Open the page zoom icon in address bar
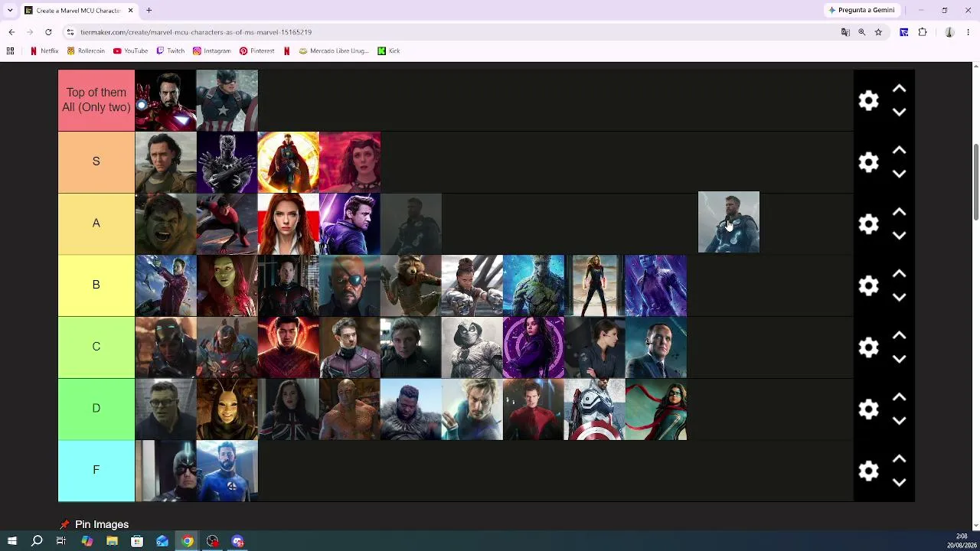 coord(862,32)
